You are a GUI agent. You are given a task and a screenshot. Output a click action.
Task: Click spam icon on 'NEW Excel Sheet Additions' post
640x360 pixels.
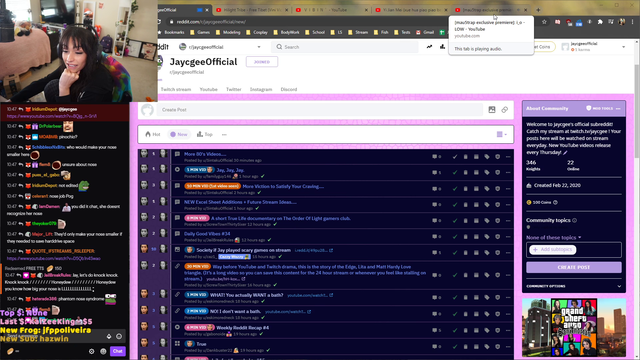(x=476, y=204)
